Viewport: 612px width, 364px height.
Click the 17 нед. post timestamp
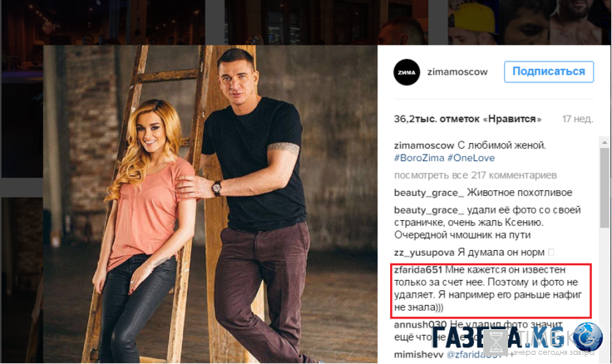click(x=577, y=119)
